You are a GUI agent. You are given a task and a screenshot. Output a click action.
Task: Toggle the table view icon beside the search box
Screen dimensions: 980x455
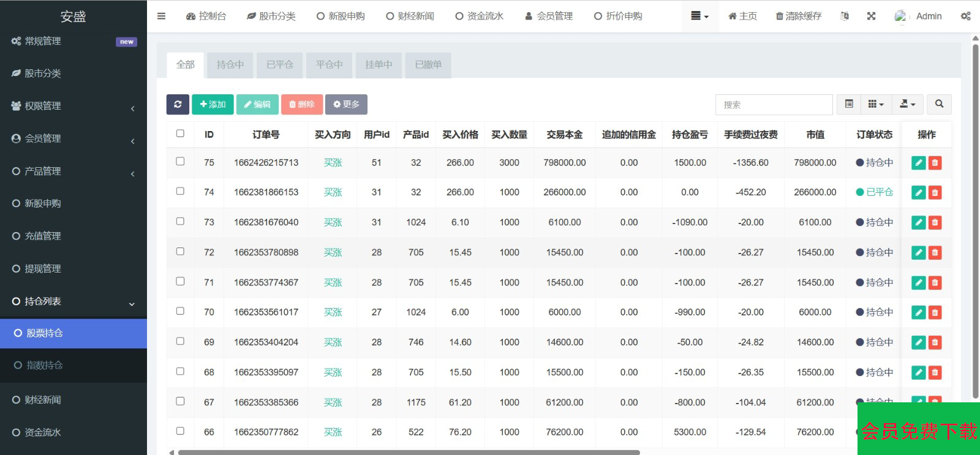click(849, 105)
